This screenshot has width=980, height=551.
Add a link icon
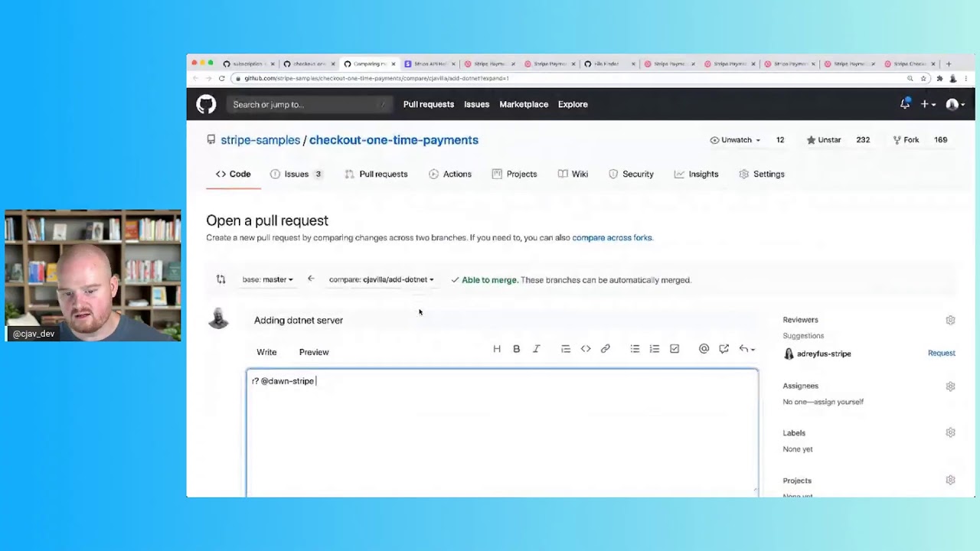606,349
